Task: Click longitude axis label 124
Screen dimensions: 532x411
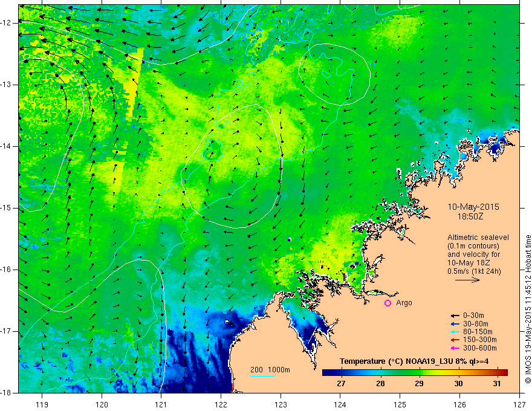Action: (x=340, y=405)
